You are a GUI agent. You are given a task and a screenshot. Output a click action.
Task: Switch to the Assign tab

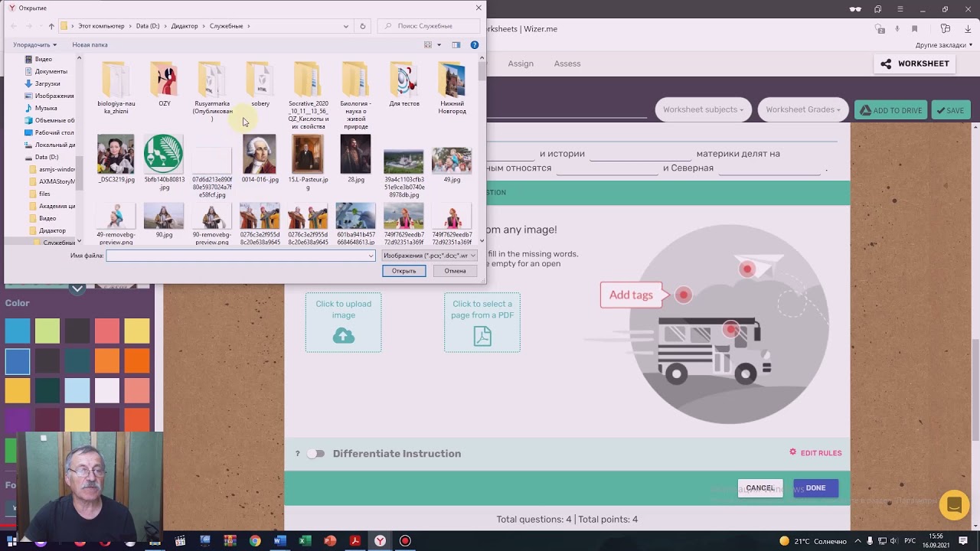click(521, 64)
